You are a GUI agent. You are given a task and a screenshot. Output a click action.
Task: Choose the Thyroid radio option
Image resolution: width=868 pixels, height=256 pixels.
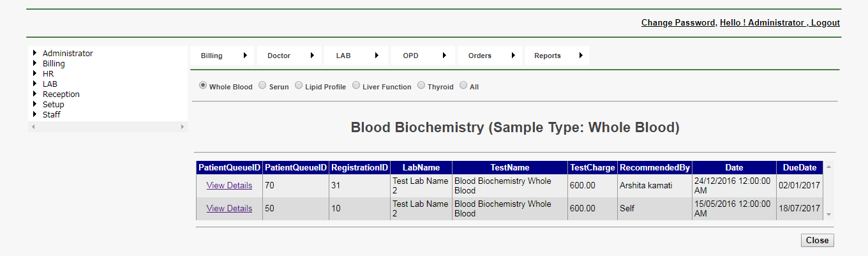(x=421, y=86)
